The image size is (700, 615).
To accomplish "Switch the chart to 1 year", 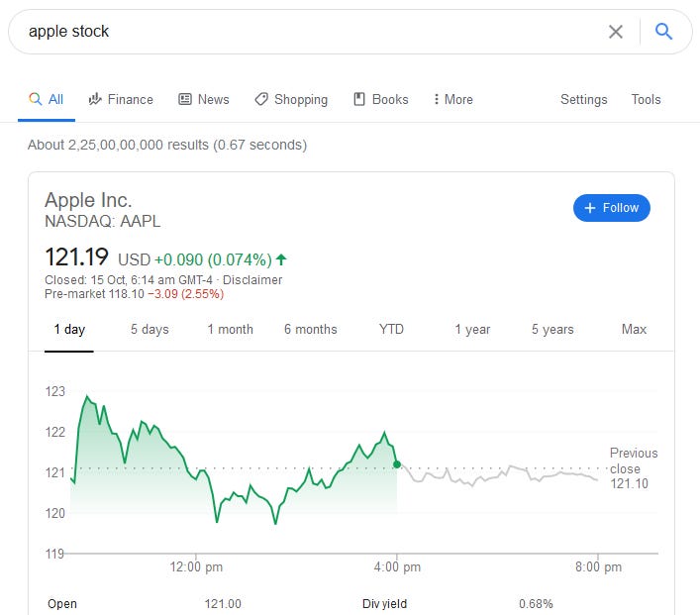I will coord(472,330).
